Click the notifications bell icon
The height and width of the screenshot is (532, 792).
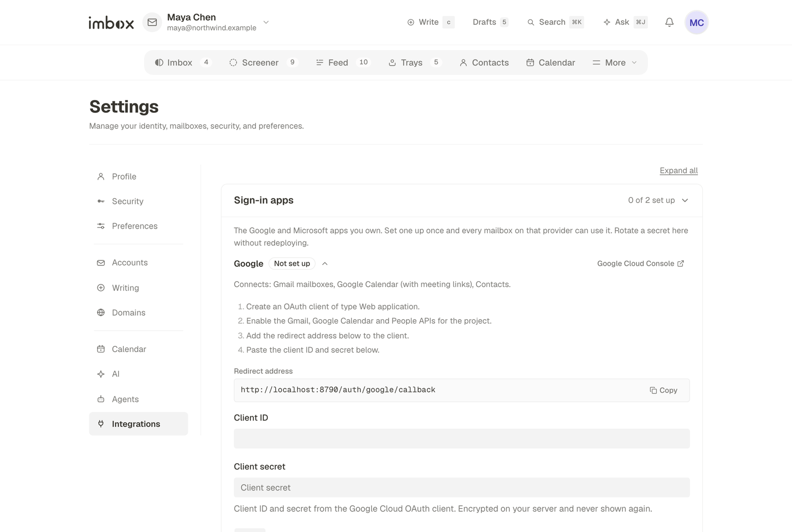click(669, 22)
